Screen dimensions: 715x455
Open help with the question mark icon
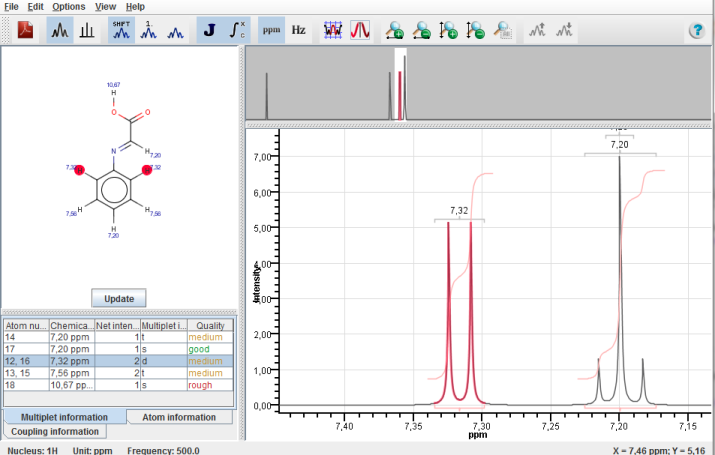pyautogui.click(x=697, y=30)
